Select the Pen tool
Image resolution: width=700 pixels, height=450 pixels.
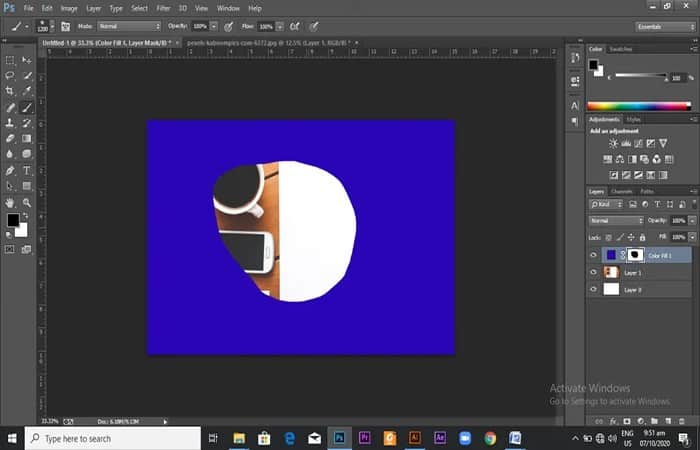point(10,170)
